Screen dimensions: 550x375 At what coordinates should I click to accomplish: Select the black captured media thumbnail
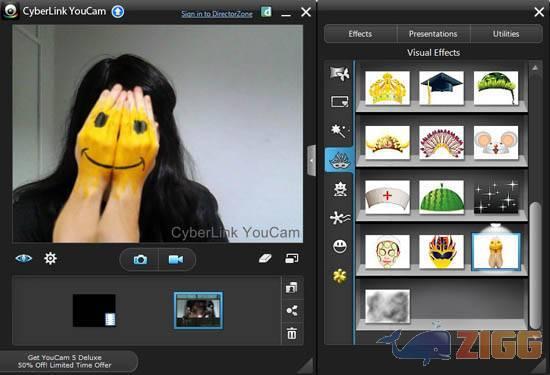pos(94,310)
